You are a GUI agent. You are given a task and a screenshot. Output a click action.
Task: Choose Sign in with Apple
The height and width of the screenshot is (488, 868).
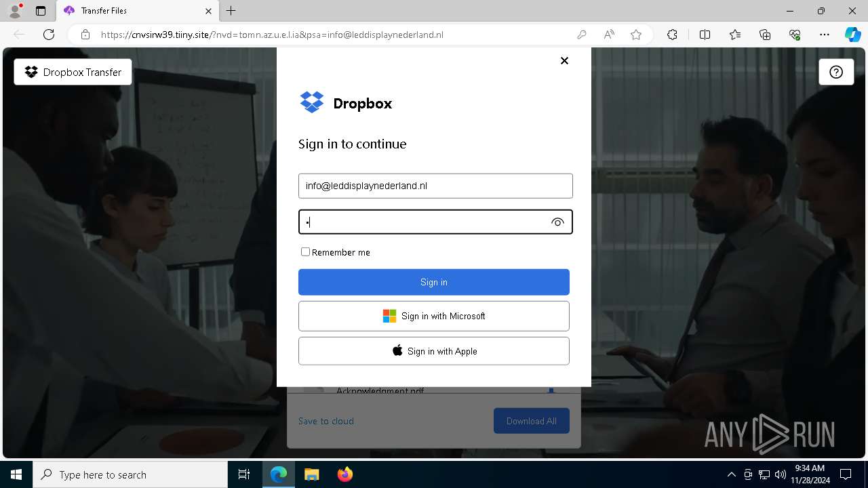pos(434,351)
